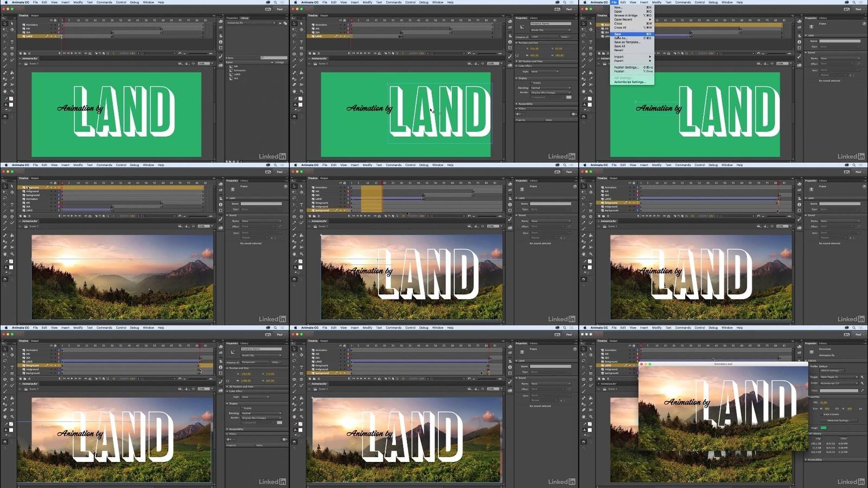Image resolution: width=868 pixels, height=488 pixels.
Task: Open Transform panel icon in frame showing Library list
Action: 221,48
